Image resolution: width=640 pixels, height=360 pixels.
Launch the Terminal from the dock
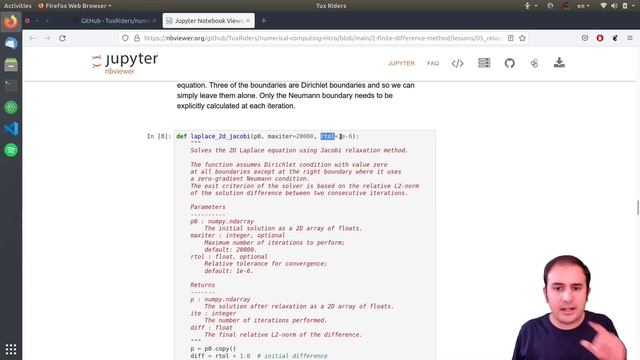click(x=11, y=86)
